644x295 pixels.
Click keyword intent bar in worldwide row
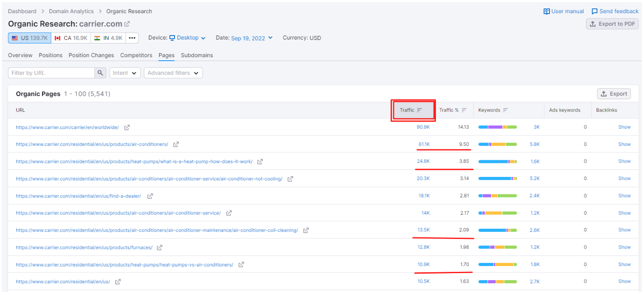tap(498, 127)
